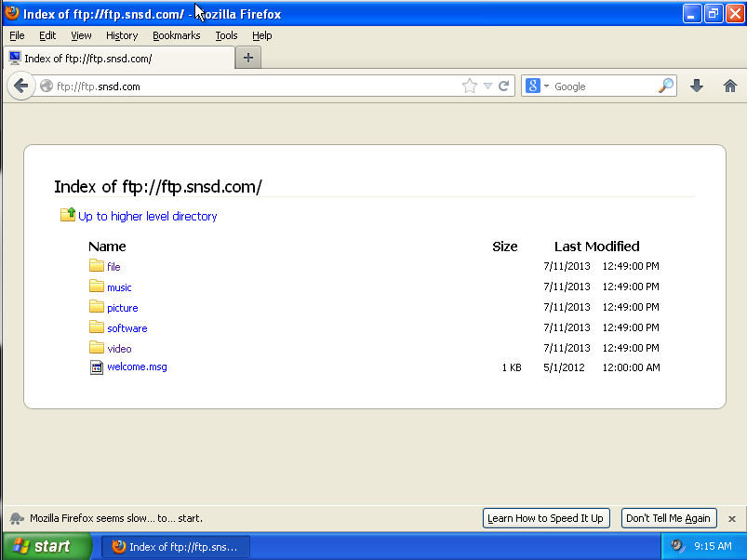This screenshot has width=747, height=560.
Task: Minimize the Firefox window
Action: point(692,14)
